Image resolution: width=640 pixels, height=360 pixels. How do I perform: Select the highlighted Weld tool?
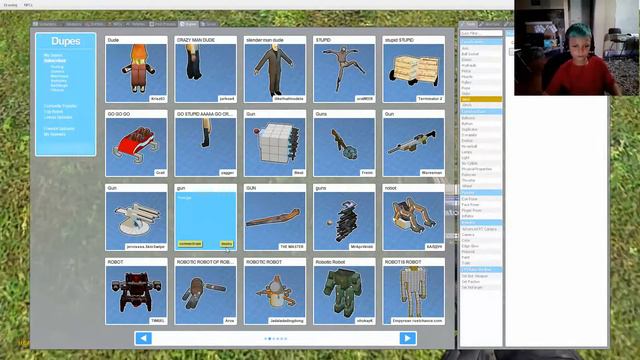coord(481,99)
